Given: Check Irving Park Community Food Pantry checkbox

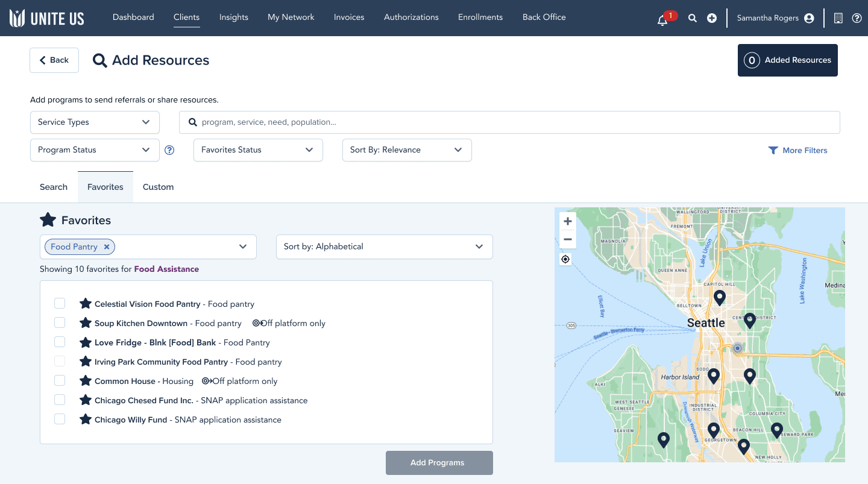Looking at the screenshot, I should pos(60,361).
